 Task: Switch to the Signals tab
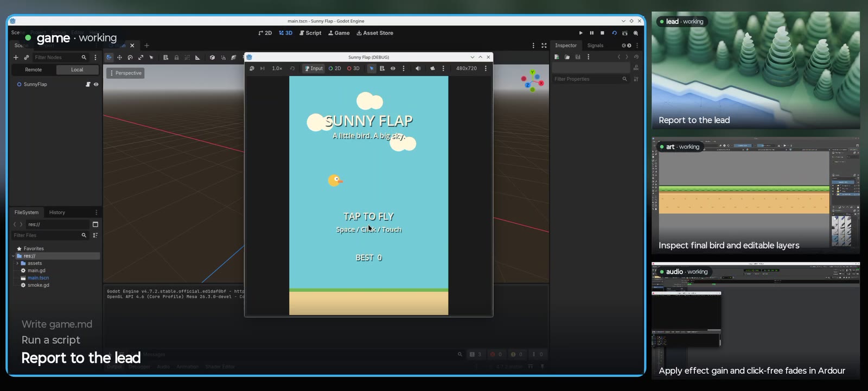[595, 46]
